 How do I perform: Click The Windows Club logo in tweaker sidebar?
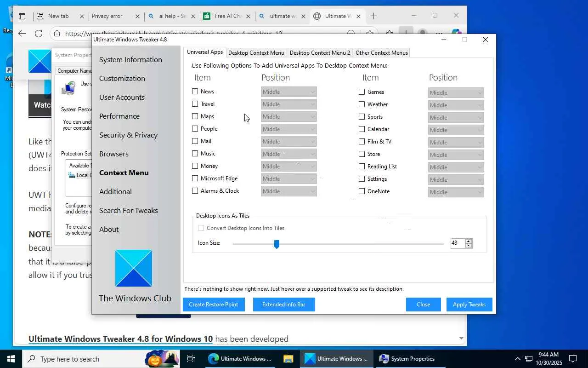click(134, 268)
